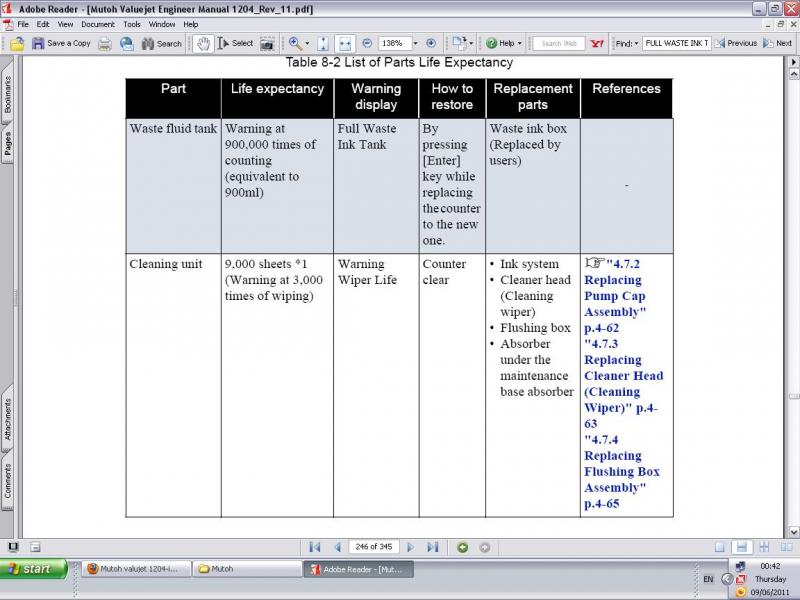Viewport: 800px width, 600px height.
Task: Click the Yahoo search icon
Action: click(x=596, y=43)
